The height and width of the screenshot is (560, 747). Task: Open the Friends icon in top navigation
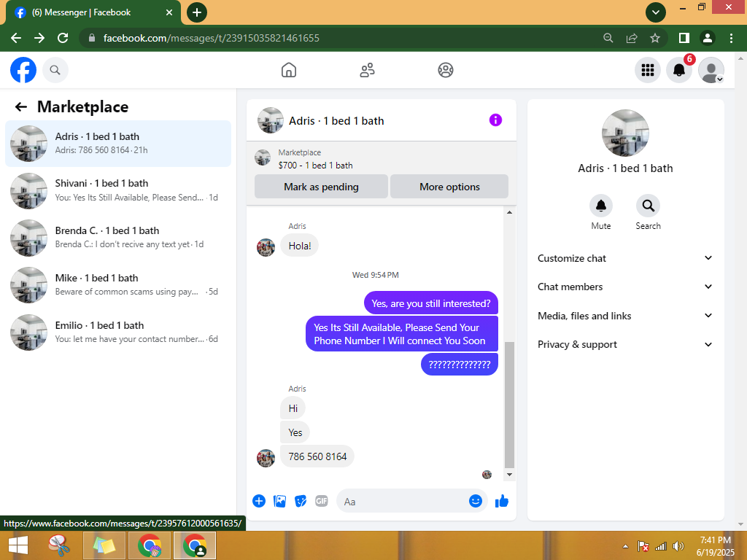[367, 70]
